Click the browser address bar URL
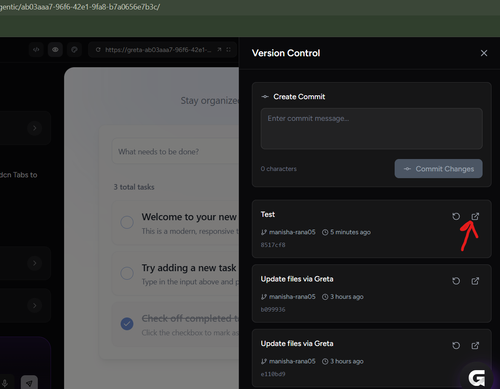The height and width of the screenshot is (389, 500). coord(80,7)
